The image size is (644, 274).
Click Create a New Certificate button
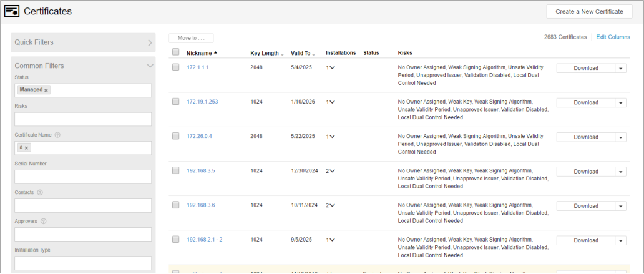point(589,11)
